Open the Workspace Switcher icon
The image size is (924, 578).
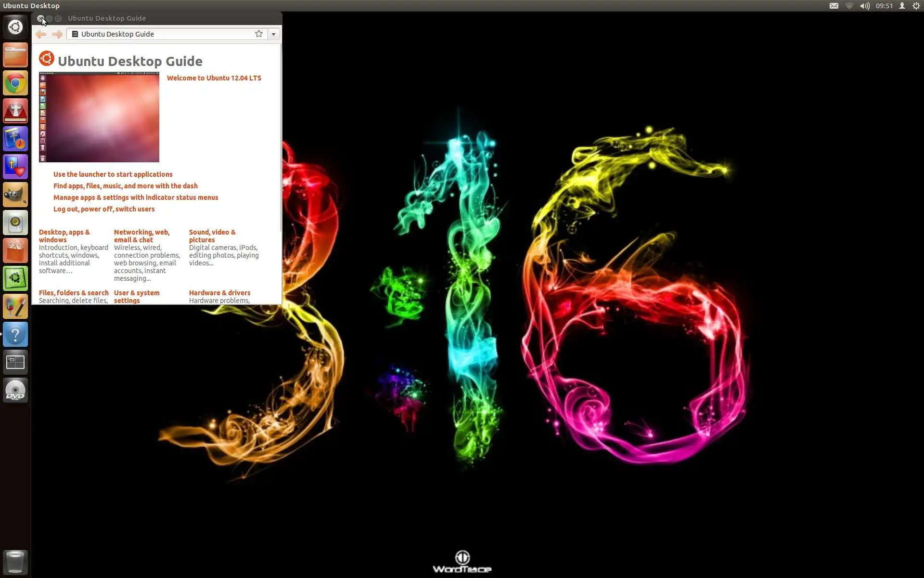click(15, 362)
